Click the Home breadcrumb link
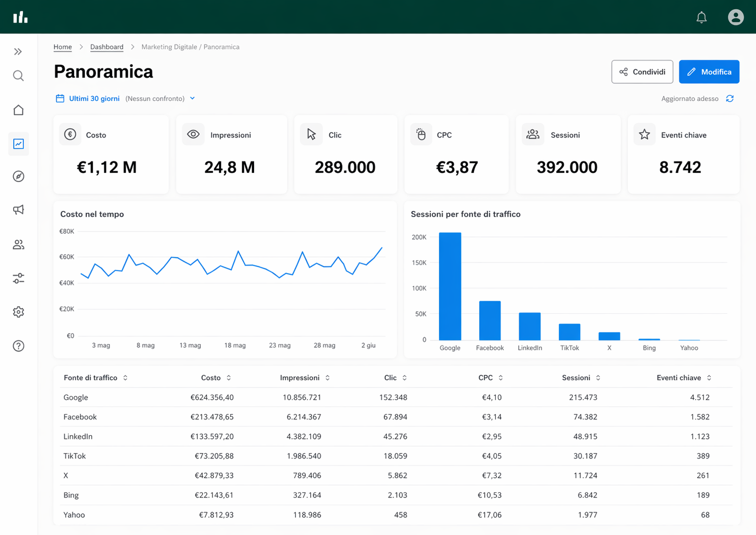756x535 pixels. [63, 47]
